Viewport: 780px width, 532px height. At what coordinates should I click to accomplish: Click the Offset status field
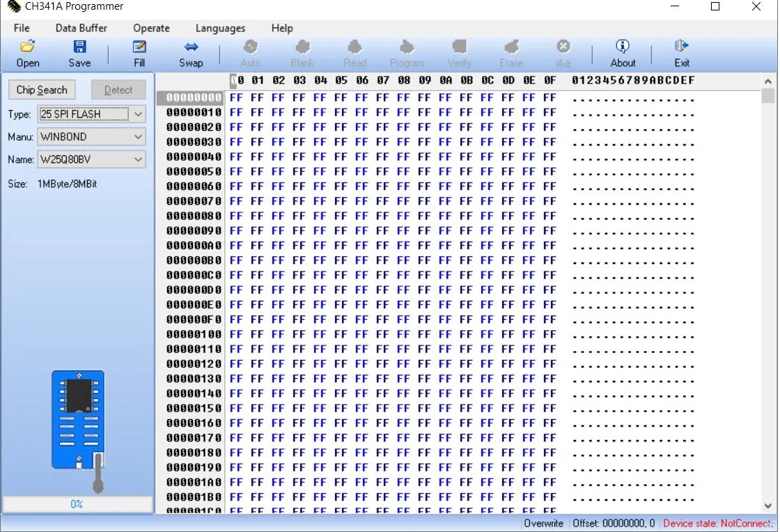tap(614, 523)
